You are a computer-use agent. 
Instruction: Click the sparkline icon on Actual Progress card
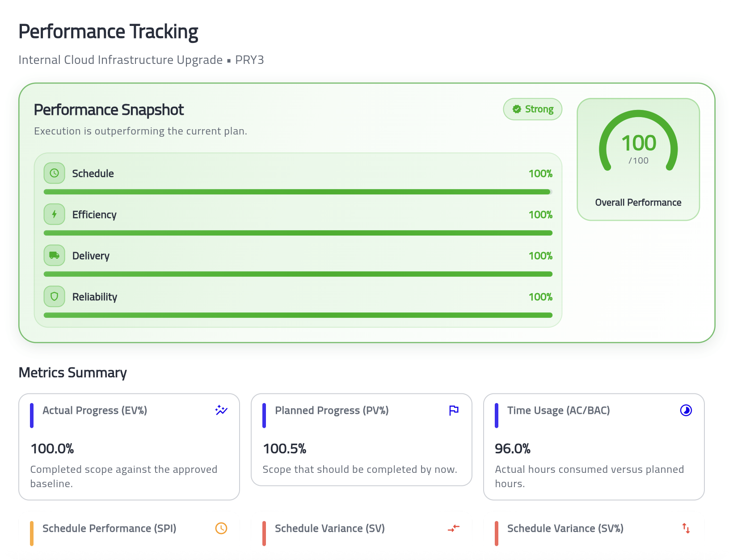221,410
